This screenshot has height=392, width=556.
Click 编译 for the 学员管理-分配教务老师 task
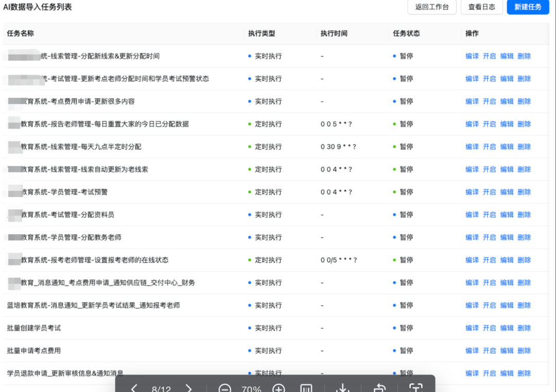(472, 238)
